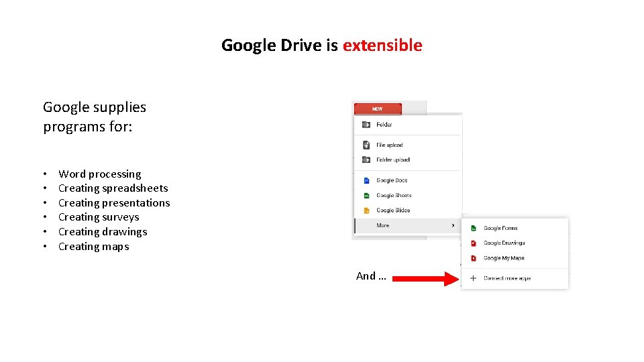Click the plus icon beside Connect more apps
This screenshot has width=644, height=362.
click(x=473, y=278)
